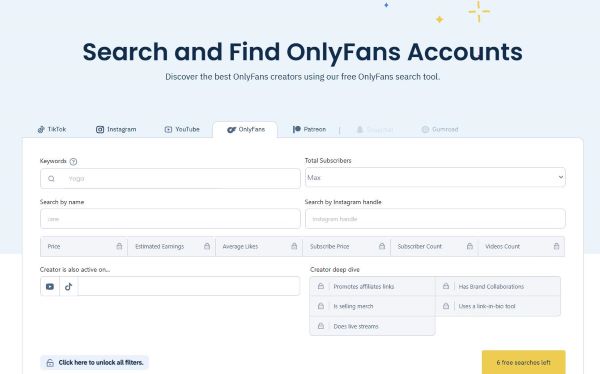Click the Search by Instagram handle field
Screen dimensions: 600x374
point(435,219)
